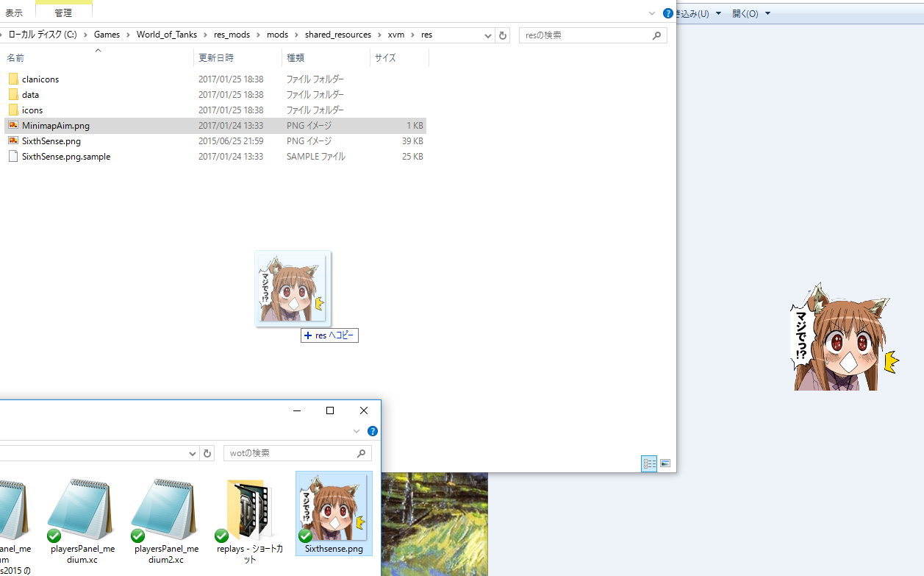Select the SixthSense.png file icon in res list

click(x=13, y=141)
